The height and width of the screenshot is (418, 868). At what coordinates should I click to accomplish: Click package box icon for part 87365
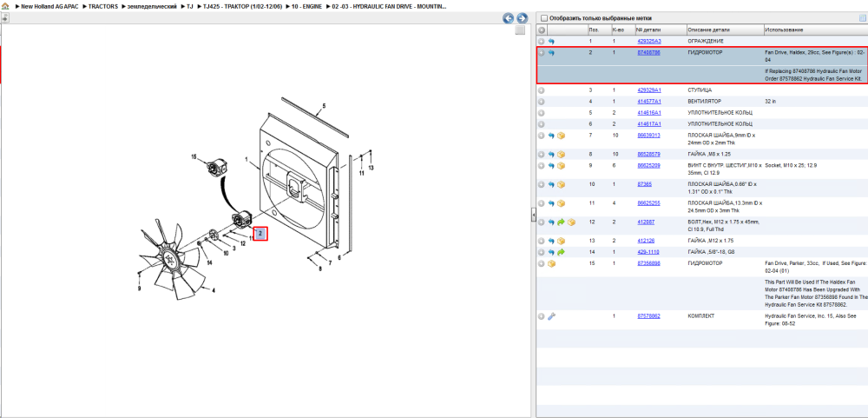tap(561, 184)
